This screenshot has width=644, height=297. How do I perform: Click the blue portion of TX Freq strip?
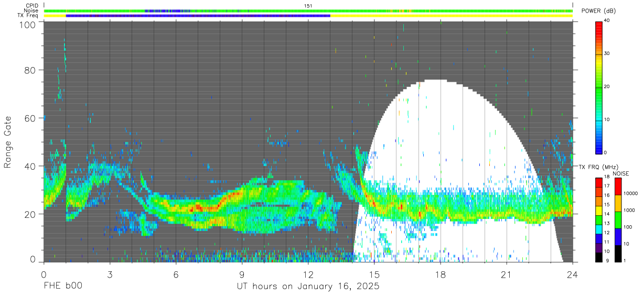pos(198,16)
